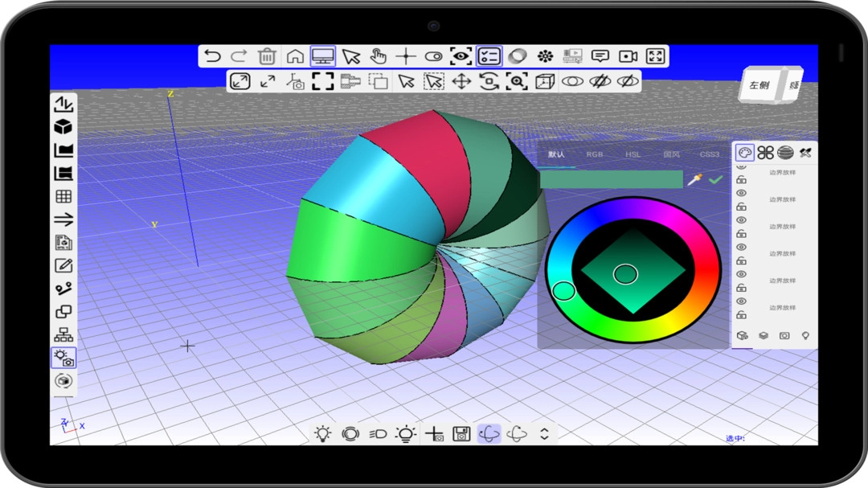Pick a color with the eyedropper tool

(694, 179)
